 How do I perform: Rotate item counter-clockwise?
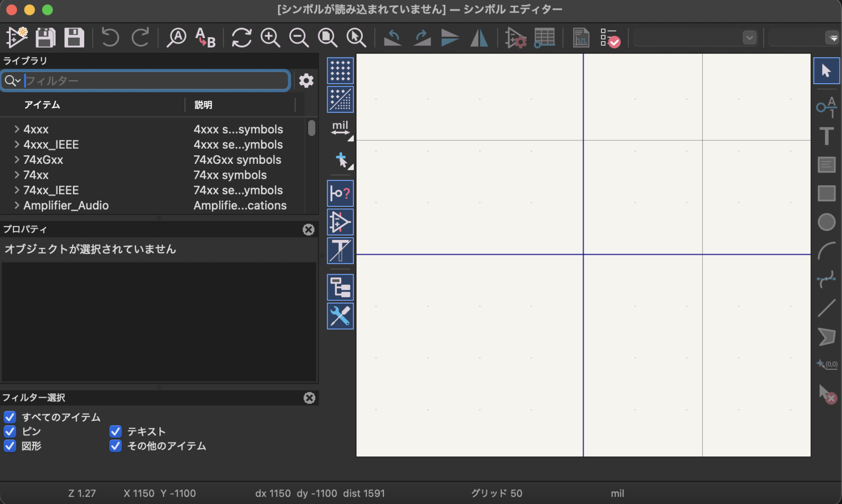pyautogui.click(x=393, y=38)
